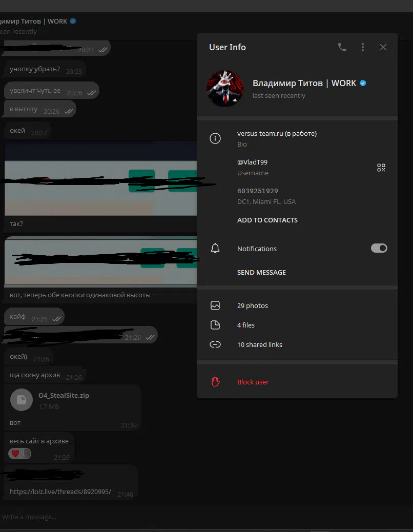The width and height of the screenshot is (413, 532).
Task: Open the 4 files shared list
Action: (x=245, y=325)
